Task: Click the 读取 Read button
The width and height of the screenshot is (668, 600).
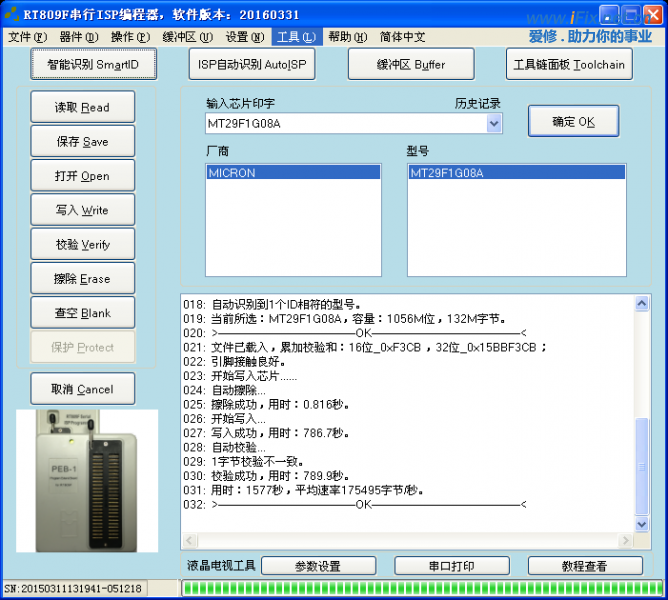Action: (x=82, y=108)
